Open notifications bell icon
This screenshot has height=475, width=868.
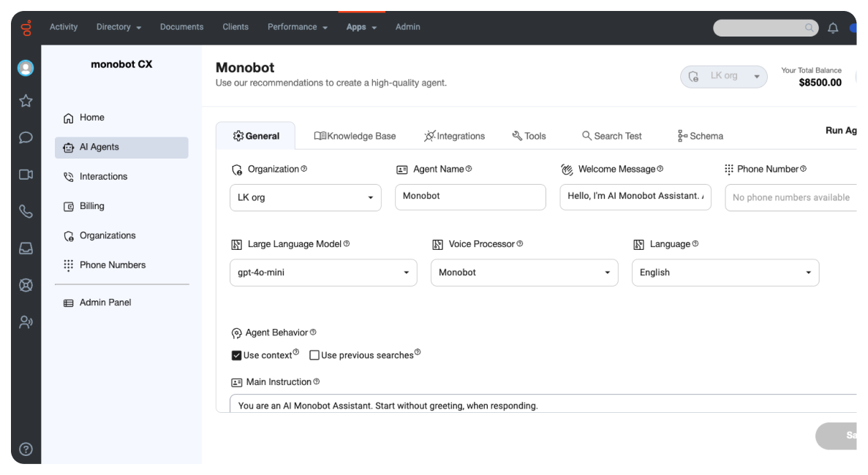tap(833, 28)
